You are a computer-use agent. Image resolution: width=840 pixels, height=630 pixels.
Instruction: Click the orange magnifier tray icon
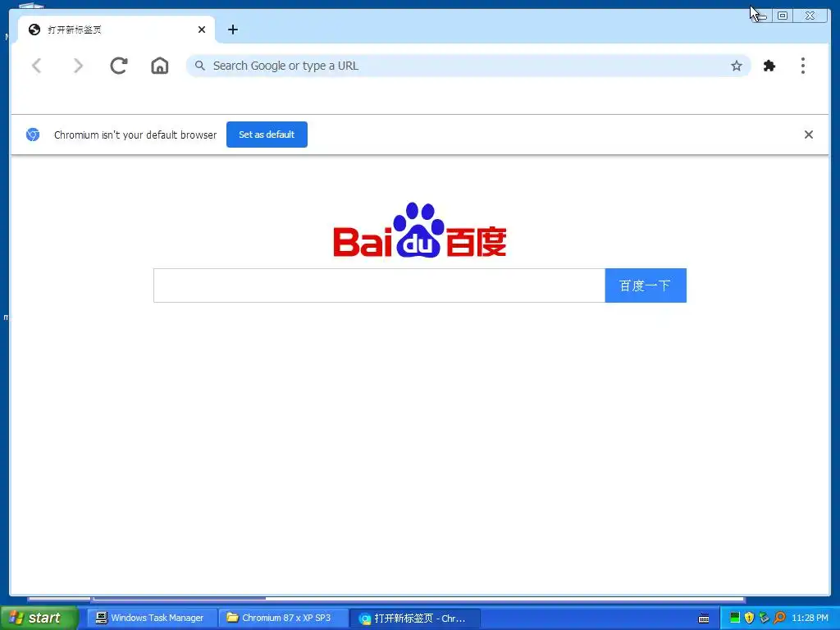[779, 618]
